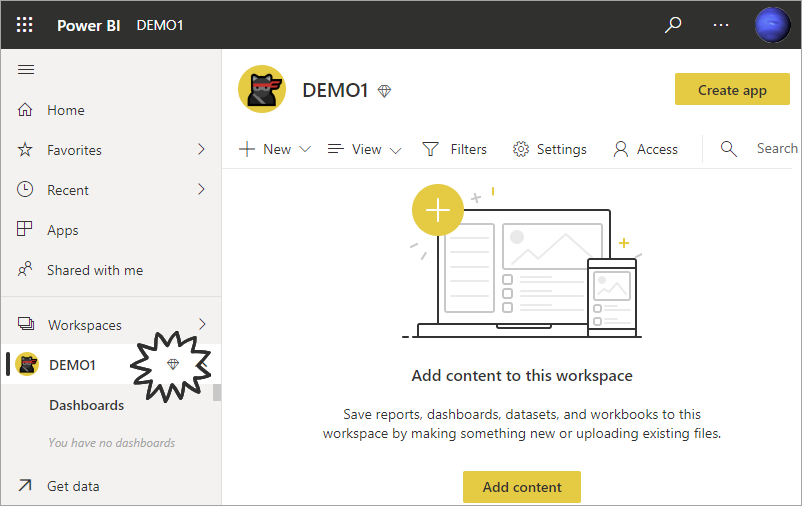Viewport: 802px width, 506px height.
Task: Click the View list lines icon
Action: [x=336, y=148]
